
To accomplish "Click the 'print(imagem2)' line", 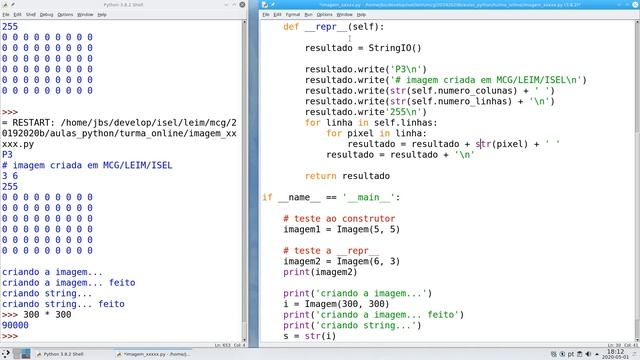I will pos(320,272).
